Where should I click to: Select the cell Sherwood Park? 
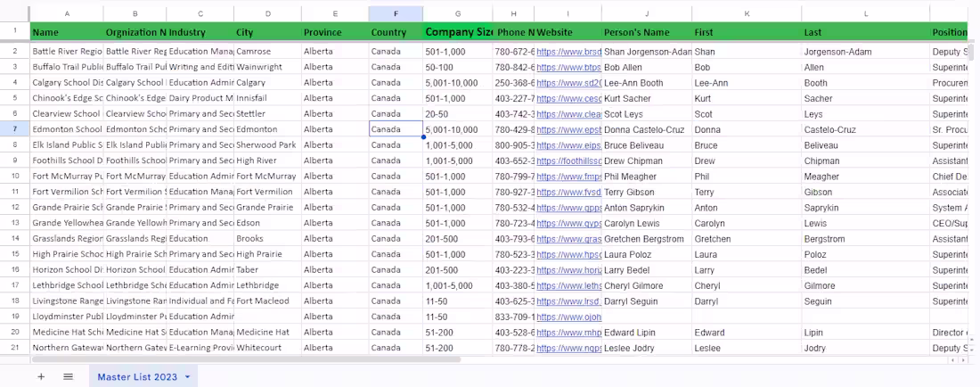pyautogui.click(x=267, y=145)
